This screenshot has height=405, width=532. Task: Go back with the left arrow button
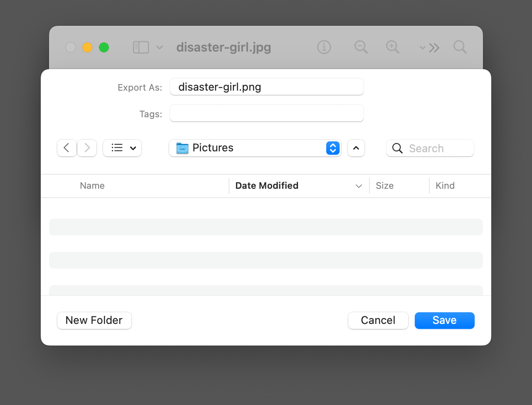[66, 148]
